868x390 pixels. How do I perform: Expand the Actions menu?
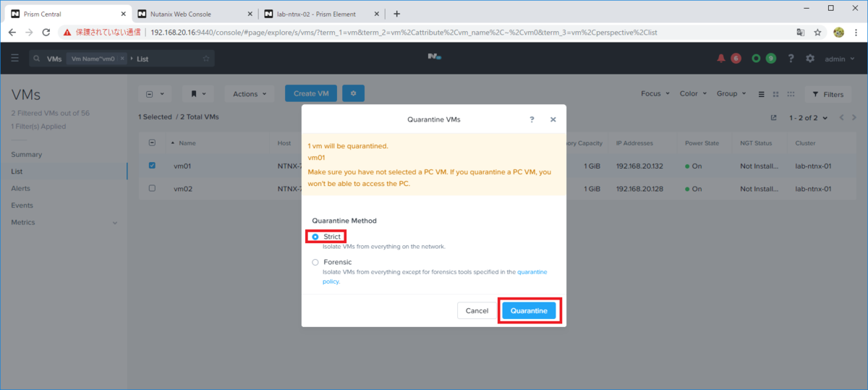pyautogui.click(x=250, y=93)
